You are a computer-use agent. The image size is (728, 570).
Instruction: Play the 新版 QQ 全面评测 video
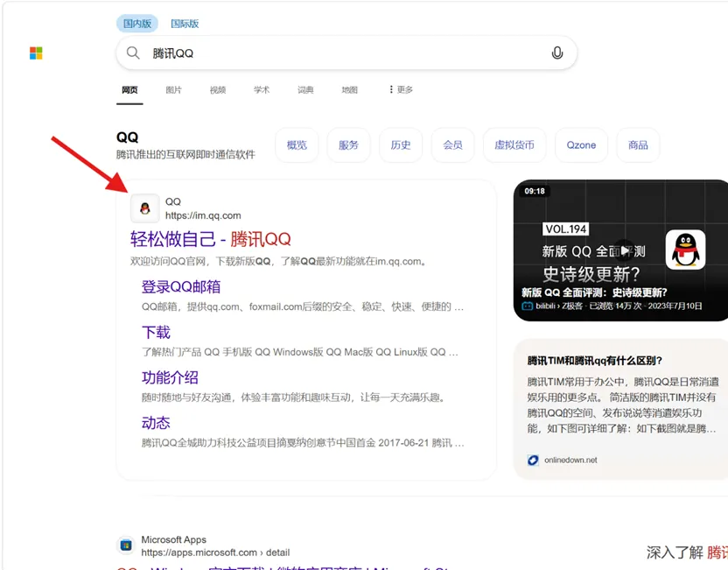[625, 251]
